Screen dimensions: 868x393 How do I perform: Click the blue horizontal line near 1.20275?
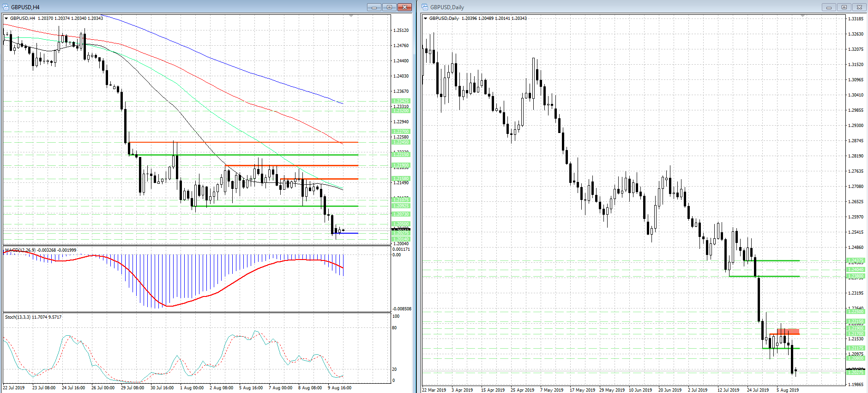pyautogui.click(x=349, y=233)
